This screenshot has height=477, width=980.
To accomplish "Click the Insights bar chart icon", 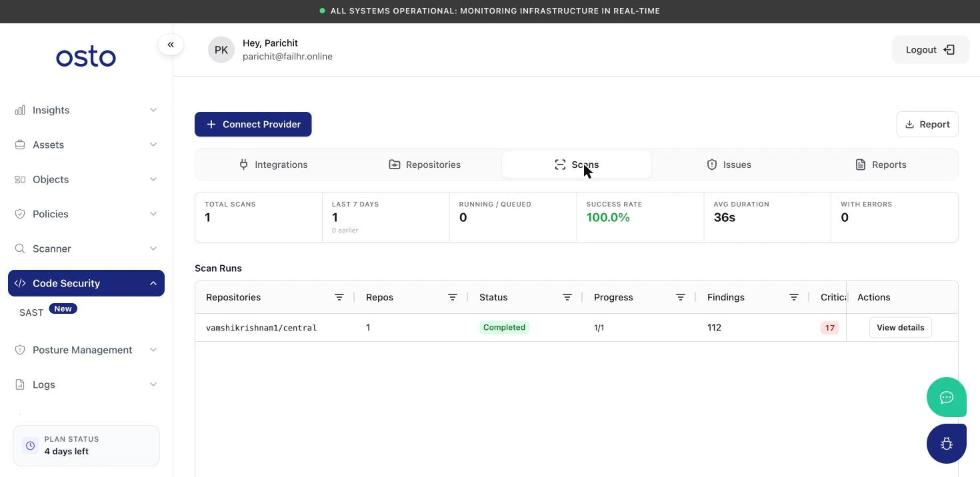I will [20, 110].
